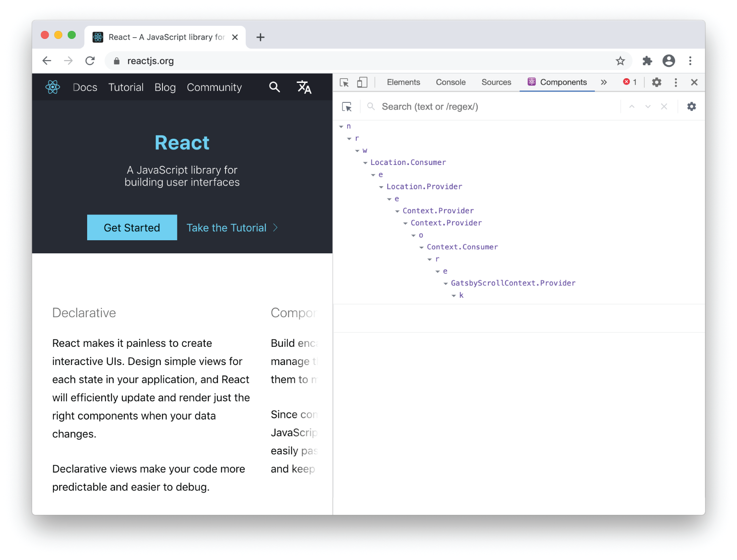This screenshot has width=737, height=560.
Task: Follow the Take the Tutorial link
Action: tap(227, 228)
